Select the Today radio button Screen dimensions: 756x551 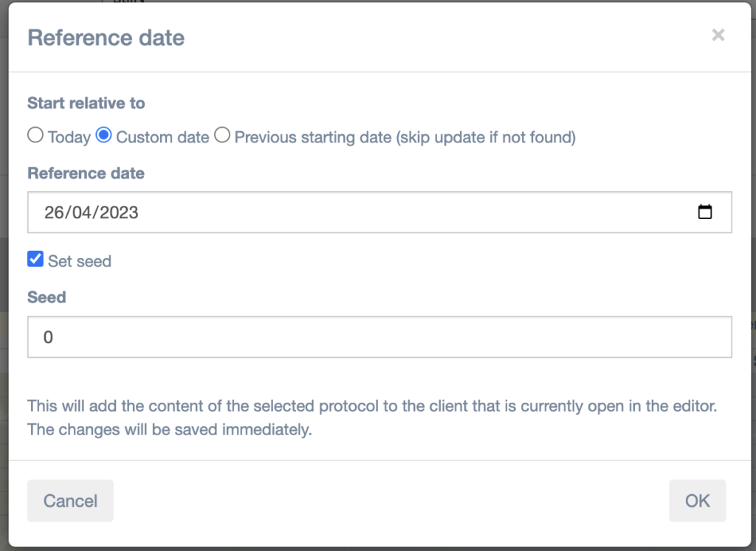35,136
